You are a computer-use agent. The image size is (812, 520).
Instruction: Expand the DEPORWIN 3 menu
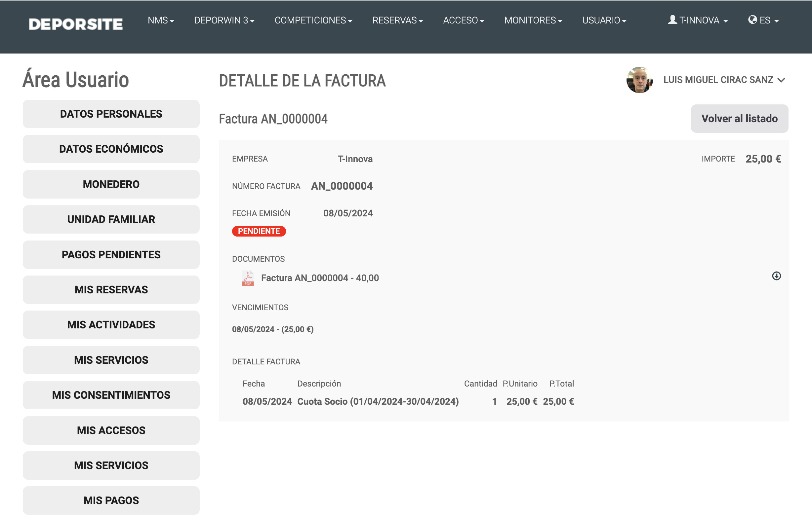(x=224, y=20)
